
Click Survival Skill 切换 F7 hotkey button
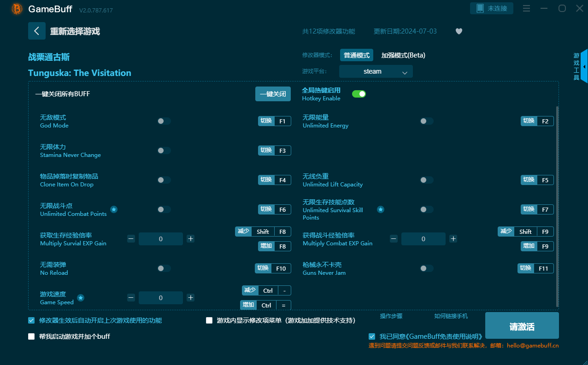click(x=537, y=209)
